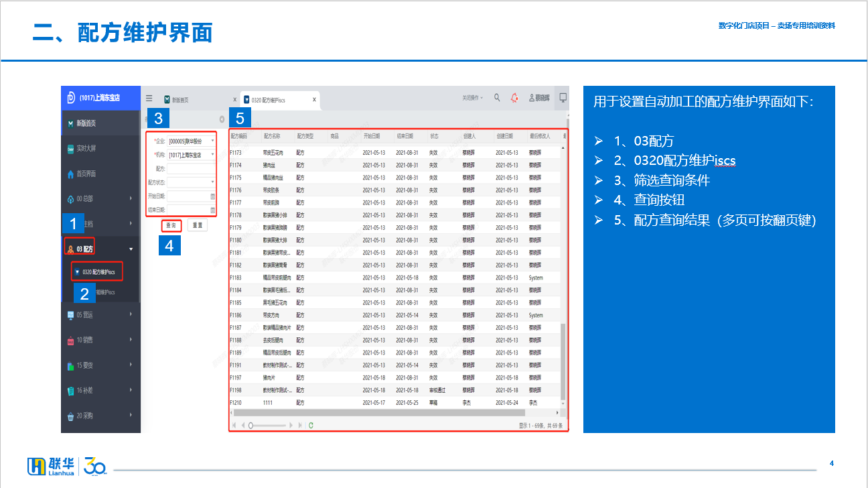Click the green refresh icon
868x488 pixels.
(x=311, y=425)
